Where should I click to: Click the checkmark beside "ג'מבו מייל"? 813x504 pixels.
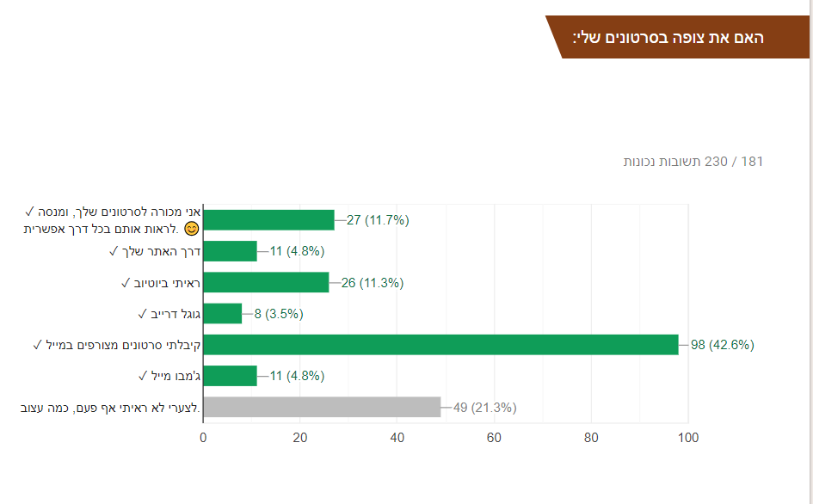[x=142, y=376]
